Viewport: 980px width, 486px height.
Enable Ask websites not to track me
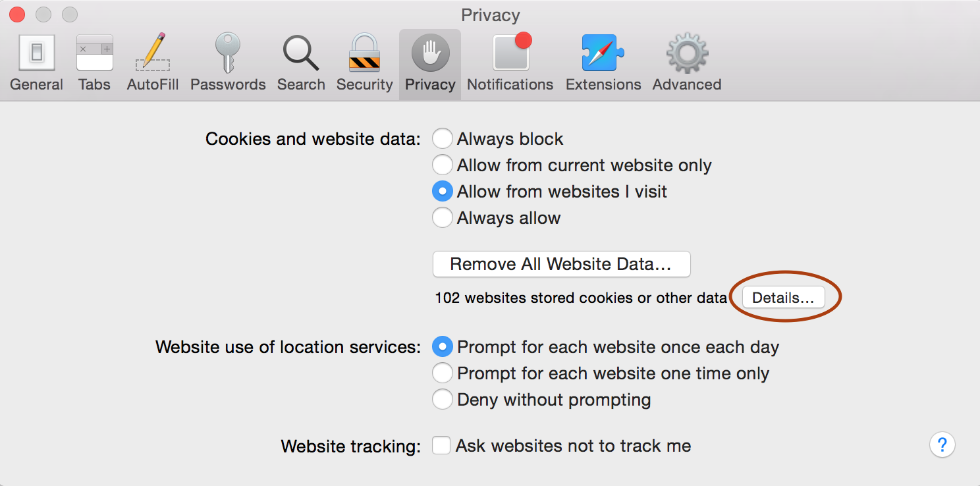point(441,445)
